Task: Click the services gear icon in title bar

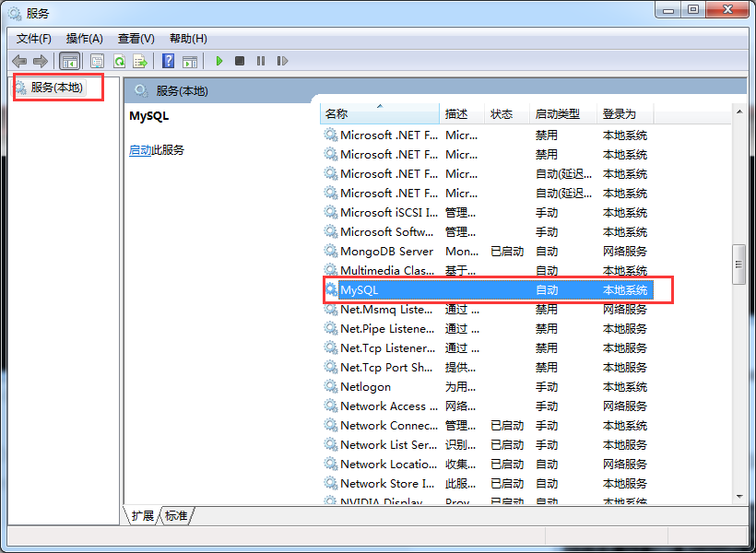Action: click(15, 14)
